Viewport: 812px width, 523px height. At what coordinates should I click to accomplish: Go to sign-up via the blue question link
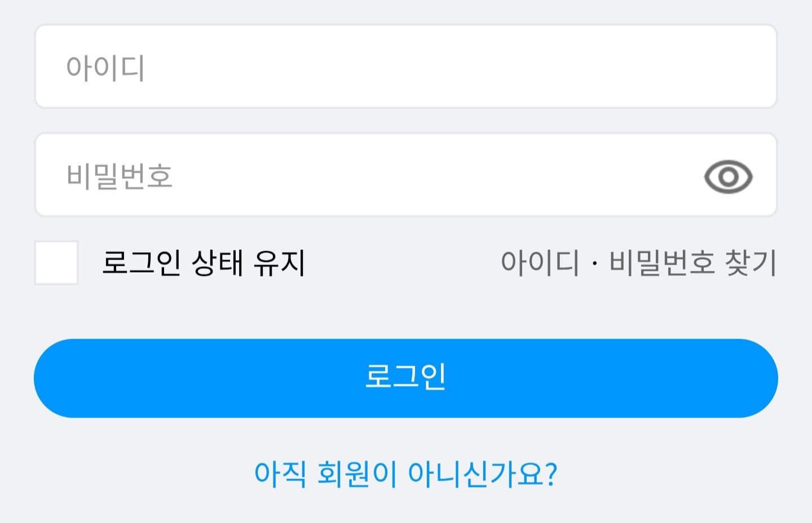pyautogui.click(x=405, y=473)
